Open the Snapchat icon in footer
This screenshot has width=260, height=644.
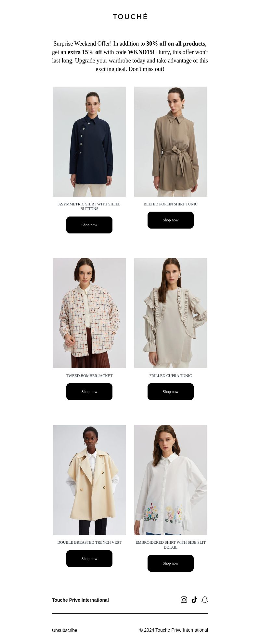click(x=205, y=600)
